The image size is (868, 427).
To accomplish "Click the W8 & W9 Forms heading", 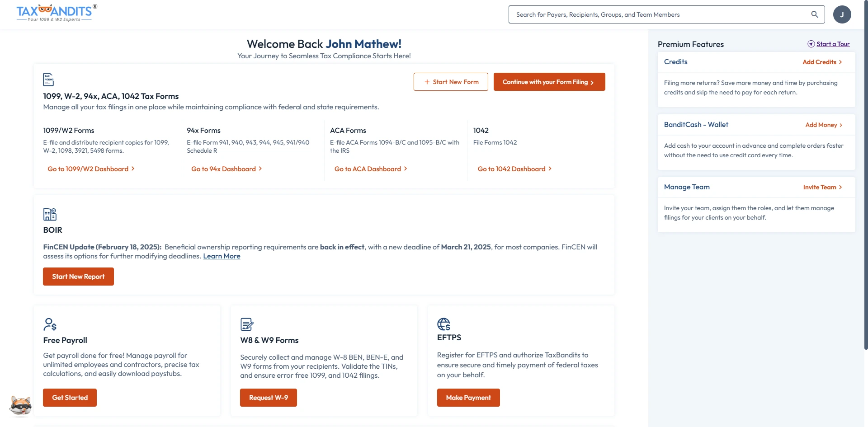I will coord(269,340).
